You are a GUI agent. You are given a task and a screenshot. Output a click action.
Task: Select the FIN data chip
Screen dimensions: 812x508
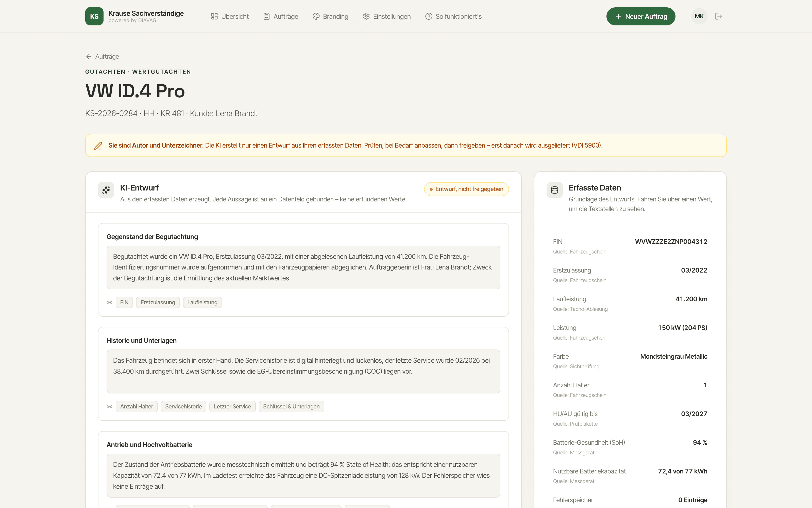tap(124, 302)
